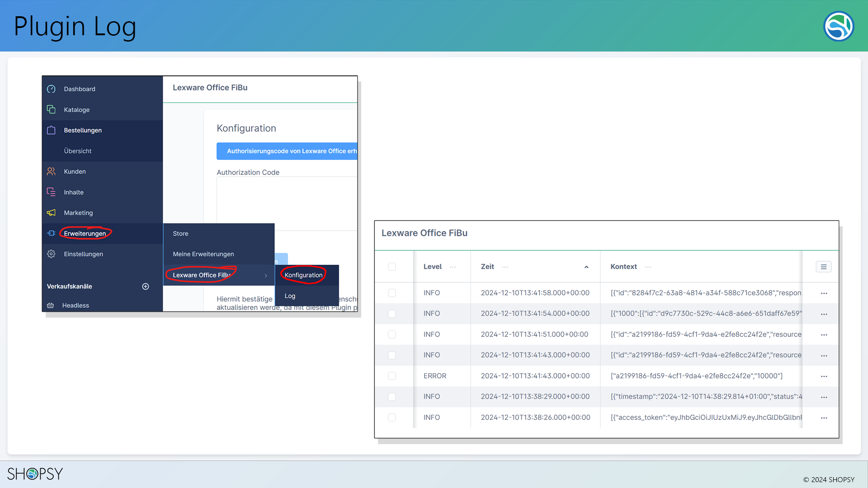Click the Bestellungen shopping bag icon
The image size is (868, 488).
(x=51, y=130)
